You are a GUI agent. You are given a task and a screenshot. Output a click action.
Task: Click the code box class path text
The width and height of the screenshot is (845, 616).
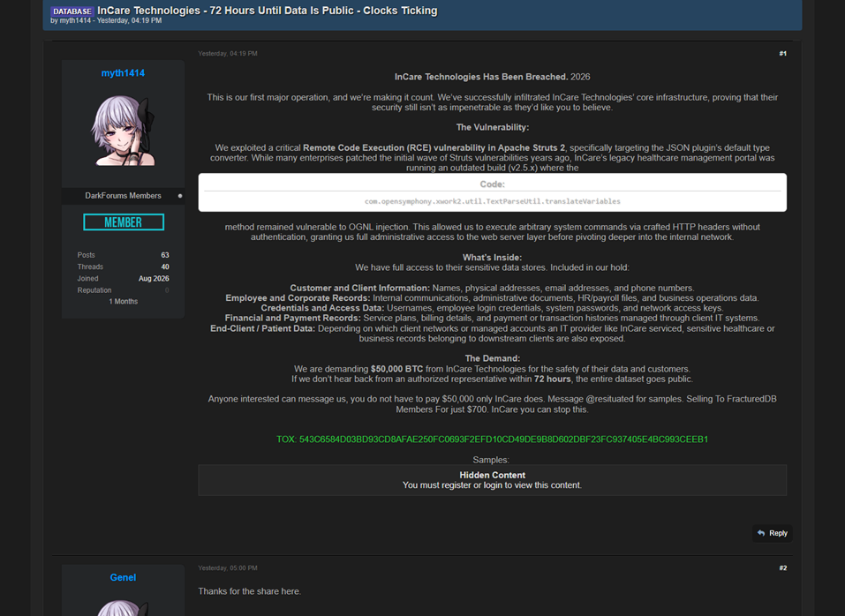point(492,201)
